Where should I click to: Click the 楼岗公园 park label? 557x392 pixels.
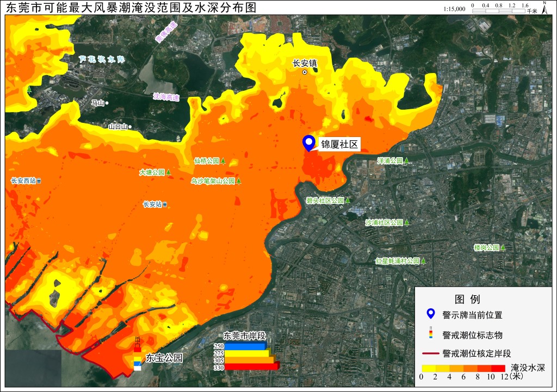487,247
